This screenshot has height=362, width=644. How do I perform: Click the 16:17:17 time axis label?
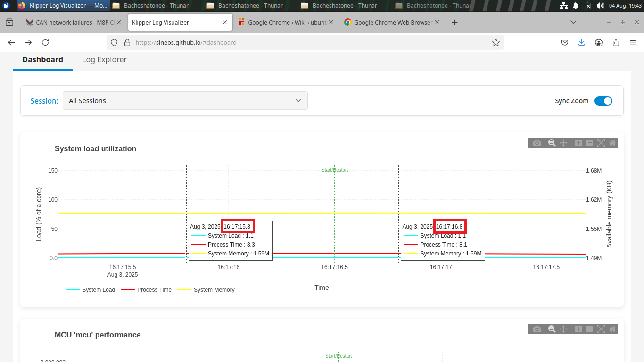[441, 267]
